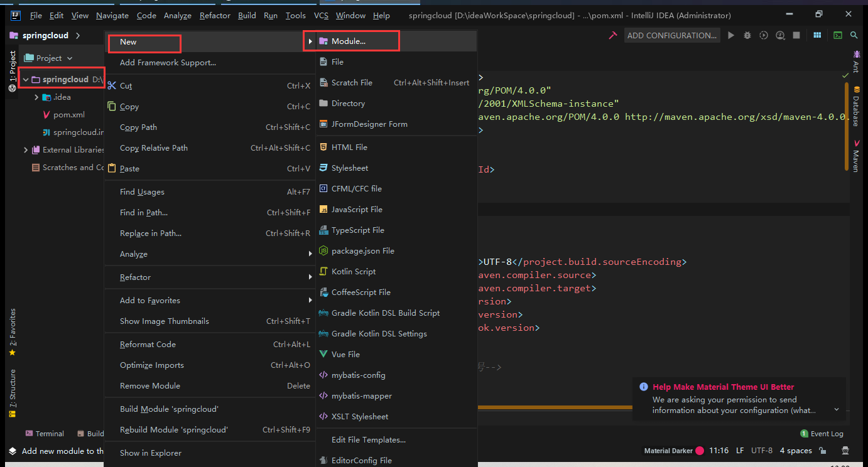Screen dimensions: 868x467
Task: Collapse the springcloud project tree node
Action: point(26,80)
